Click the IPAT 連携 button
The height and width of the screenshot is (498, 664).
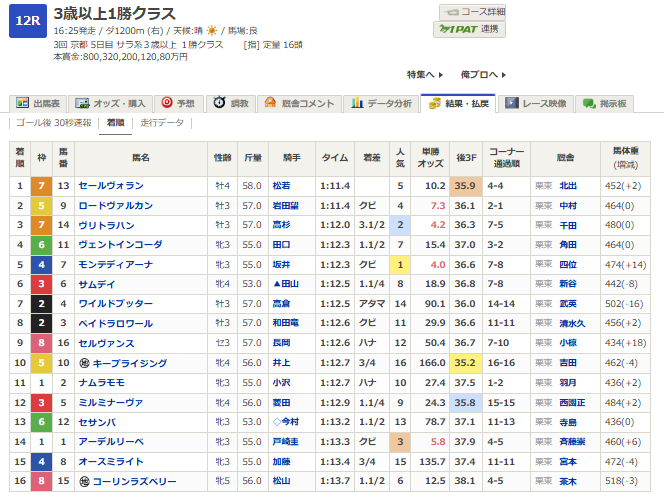[472, 29]
